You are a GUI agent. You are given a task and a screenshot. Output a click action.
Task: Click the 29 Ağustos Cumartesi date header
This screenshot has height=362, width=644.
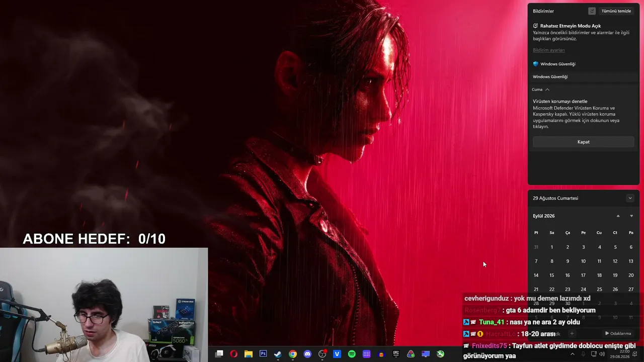(x=555, y=198)
